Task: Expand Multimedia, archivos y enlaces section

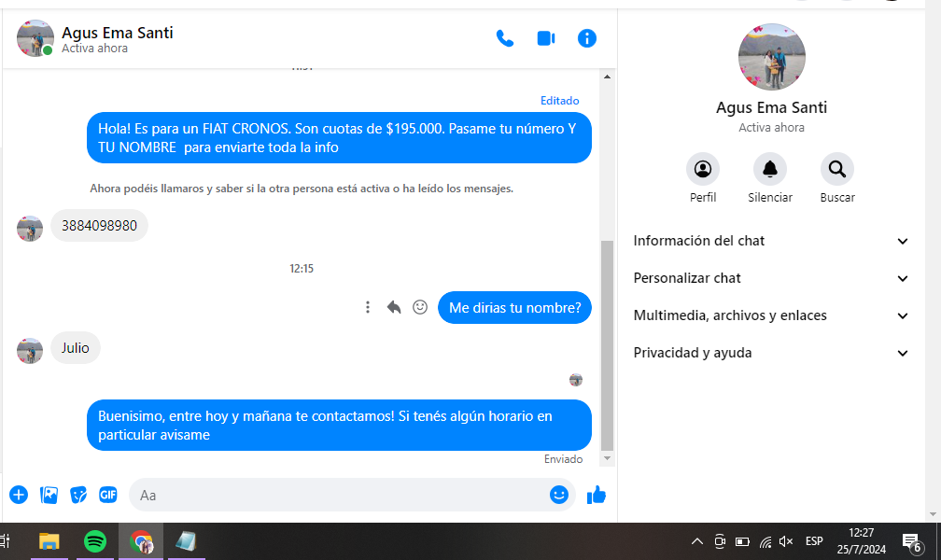Action: pyautogui.click(x=770, y=315)
